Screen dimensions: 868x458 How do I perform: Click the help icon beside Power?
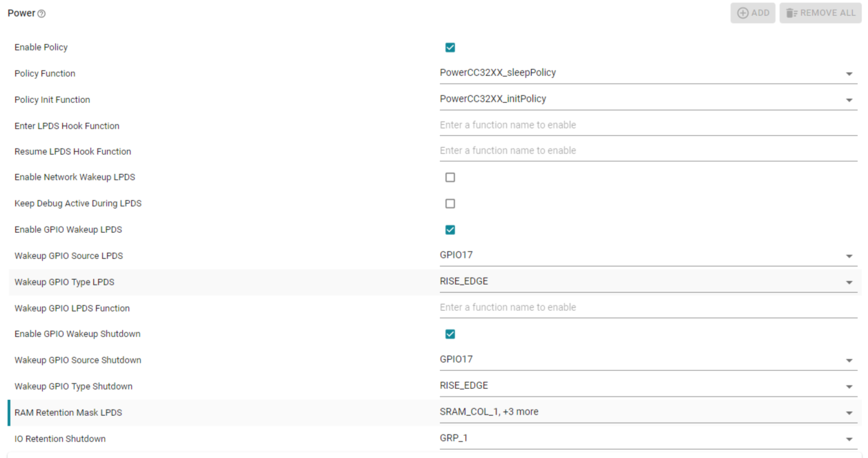[41, 14]
